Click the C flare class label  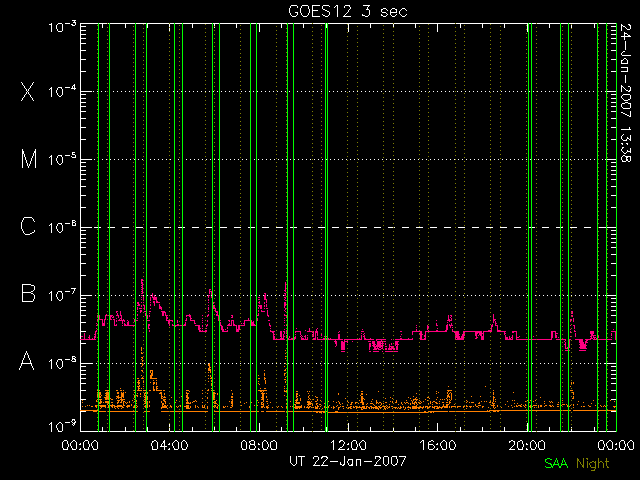[28, 226]
